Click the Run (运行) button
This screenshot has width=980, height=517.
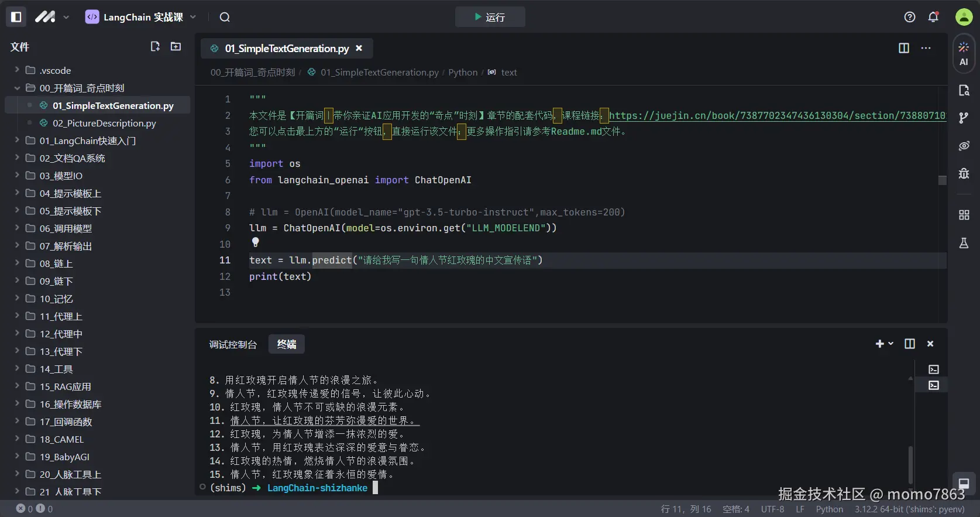pos(490,17)
